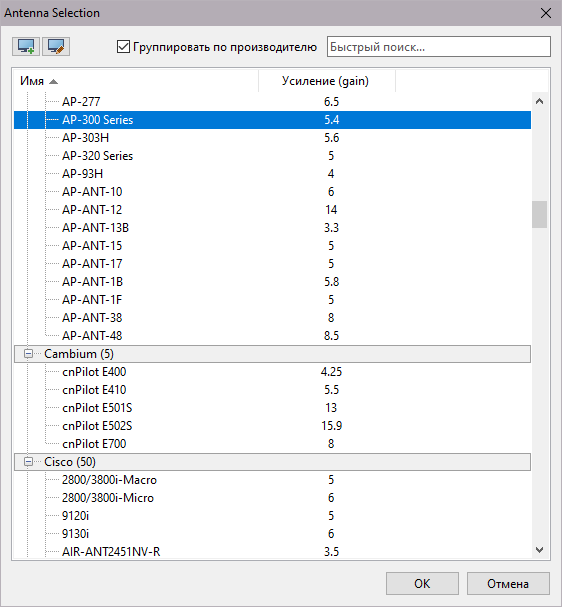Collapse the Cisco (50) group
Viewport: 562px width, 607px height.
coord(28,462)
